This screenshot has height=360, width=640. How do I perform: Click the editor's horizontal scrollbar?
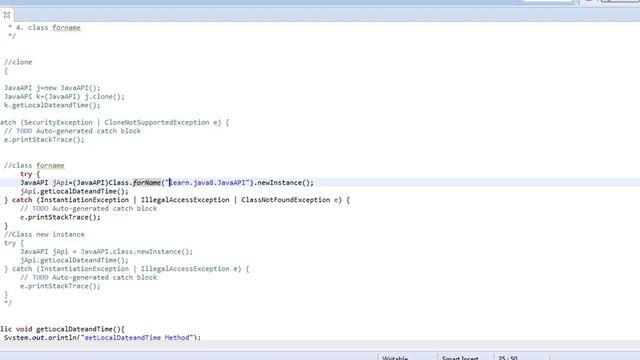point(320,345)
